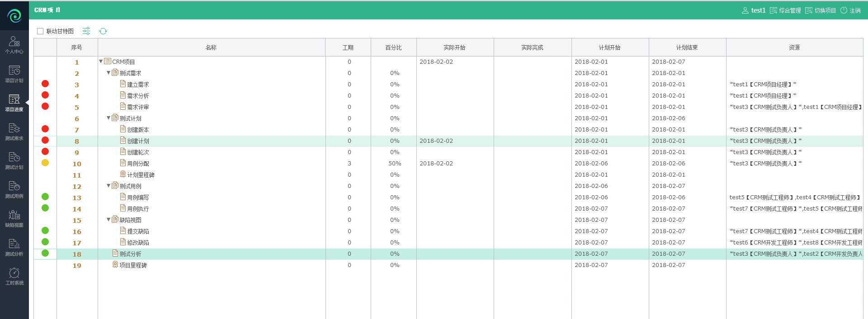Open 综合管理 in the top bar
Viewport: 868px width, 319px height.
(x=785, y=10)
